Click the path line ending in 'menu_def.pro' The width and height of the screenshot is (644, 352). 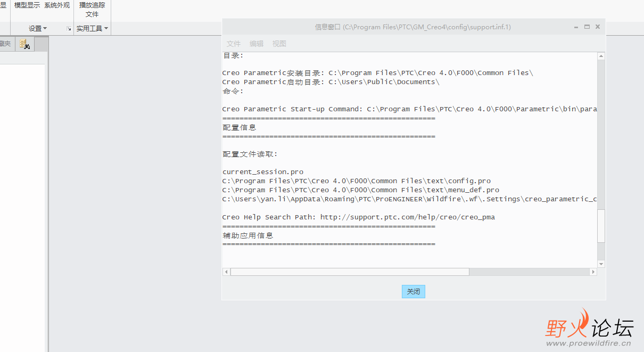pos(361,190)
